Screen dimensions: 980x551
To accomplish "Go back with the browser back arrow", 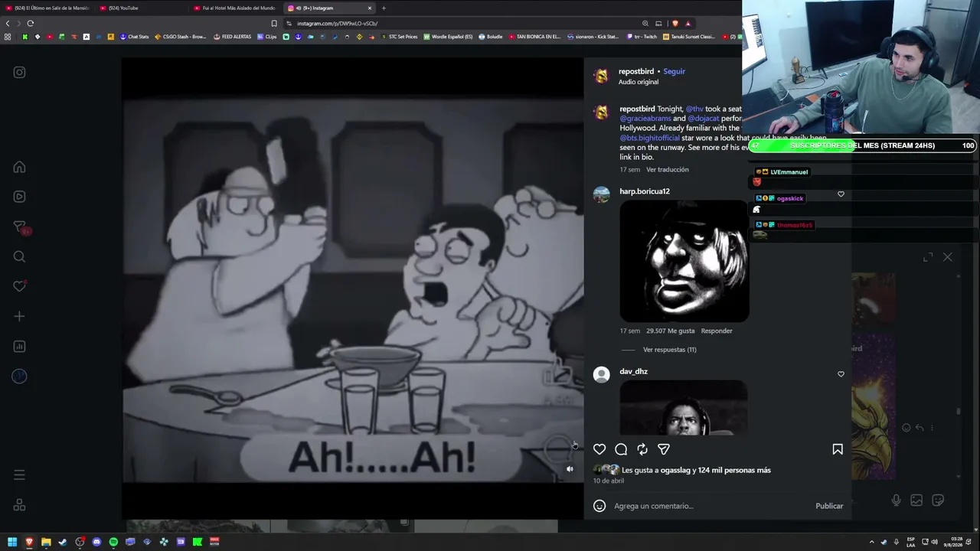I will [x=8, y=24].
